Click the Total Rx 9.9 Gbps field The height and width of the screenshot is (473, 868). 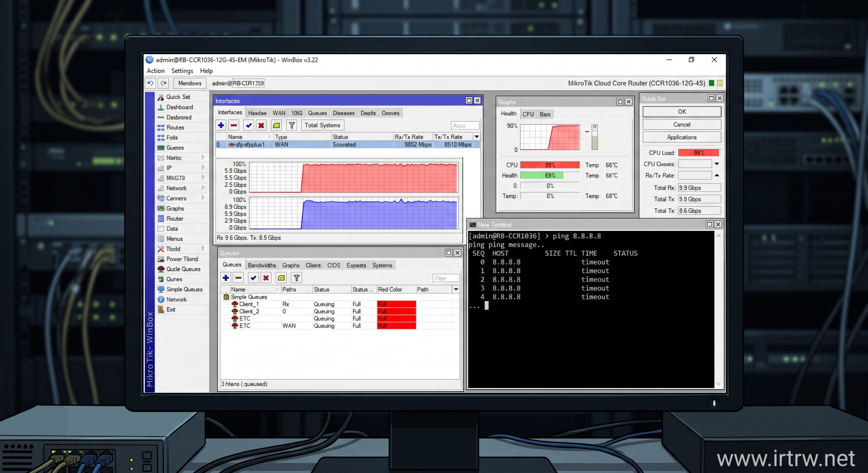click(699, 188)
